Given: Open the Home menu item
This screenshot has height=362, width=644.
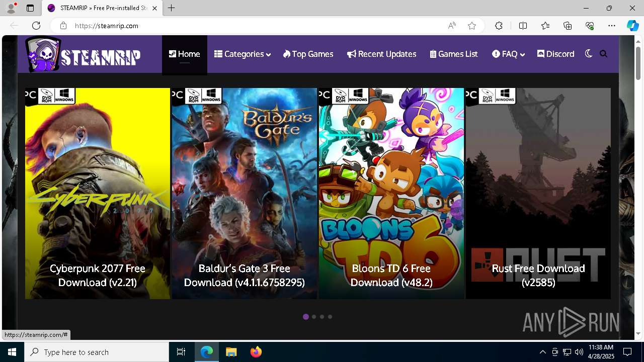Looking at the screenshot, I should point(184,54).
